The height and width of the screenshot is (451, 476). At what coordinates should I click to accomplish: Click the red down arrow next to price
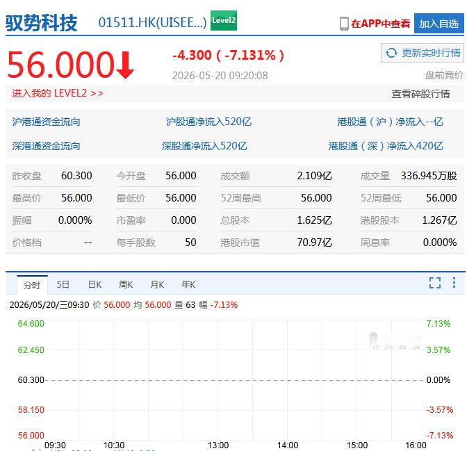click(x=125, y=65)
